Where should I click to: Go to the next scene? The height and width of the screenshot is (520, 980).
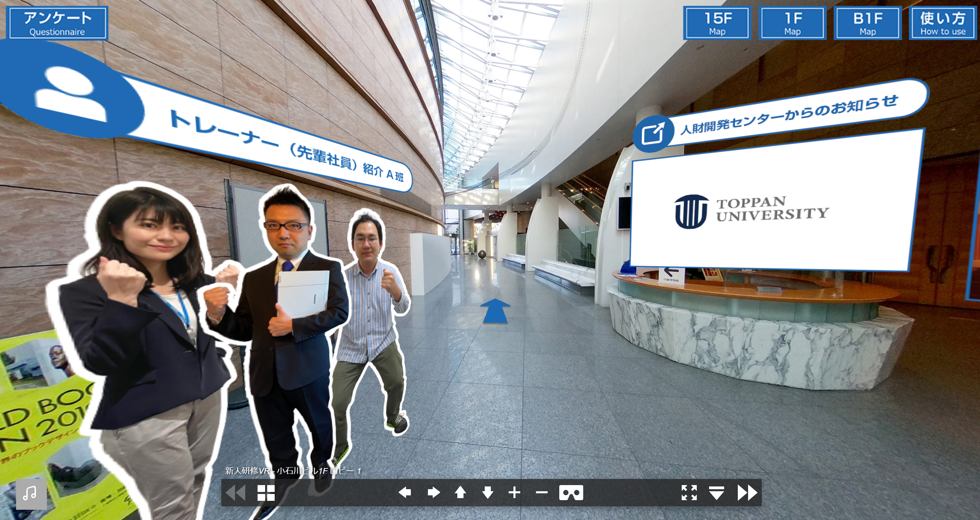[x=747, y=493]
